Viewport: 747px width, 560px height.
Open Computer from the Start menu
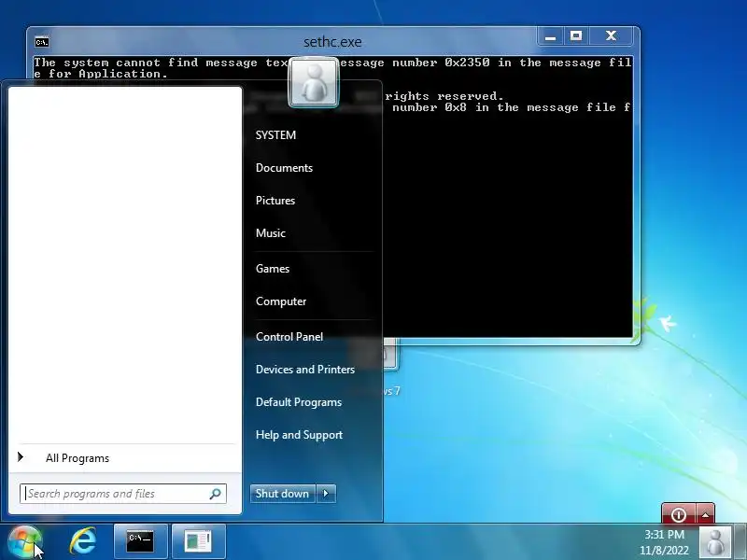(281, 301)
